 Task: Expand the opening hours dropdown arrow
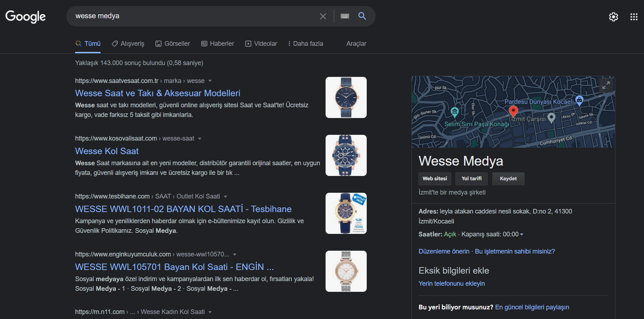(x=522, y=234)
